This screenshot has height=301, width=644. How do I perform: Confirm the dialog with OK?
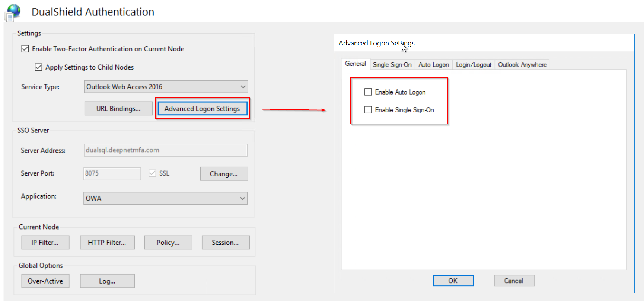(x=453, y=281)
